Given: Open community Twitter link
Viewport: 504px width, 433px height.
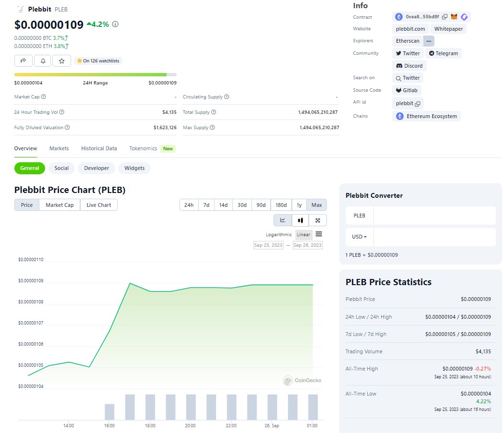Looking at the screenshot, I should (x=408, y=53).
